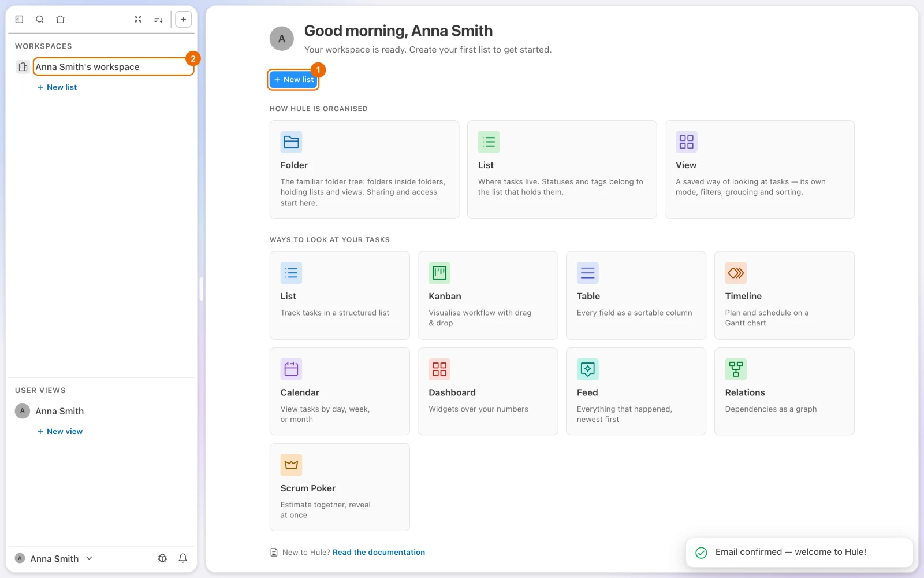Toggle the sidebar panel icon
924x578 pixels.
(x=19, y=19)
